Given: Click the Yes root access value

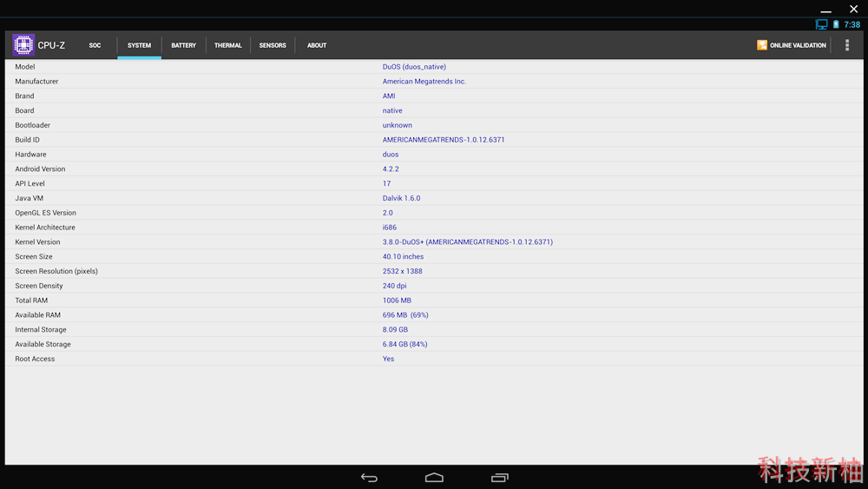Looking at the screenshot, I should (x=388, y=359).
